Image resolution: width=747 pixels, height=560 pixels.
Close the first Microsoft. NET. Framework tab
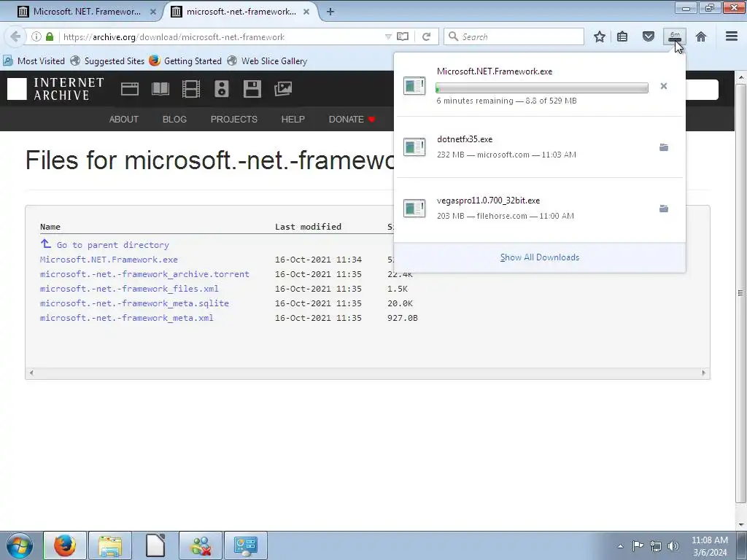click(x=153, y=12)
